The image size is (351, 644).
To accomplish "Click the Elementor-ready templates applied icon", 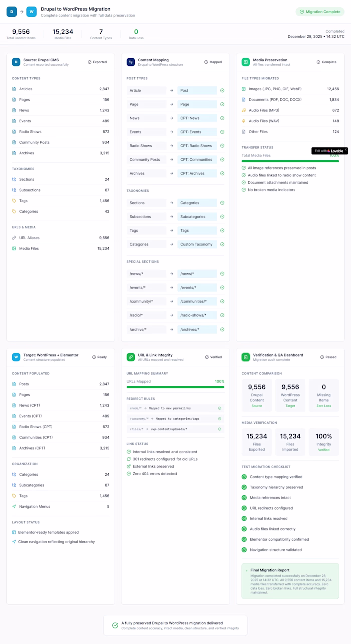I will click(x=14, y=532).
